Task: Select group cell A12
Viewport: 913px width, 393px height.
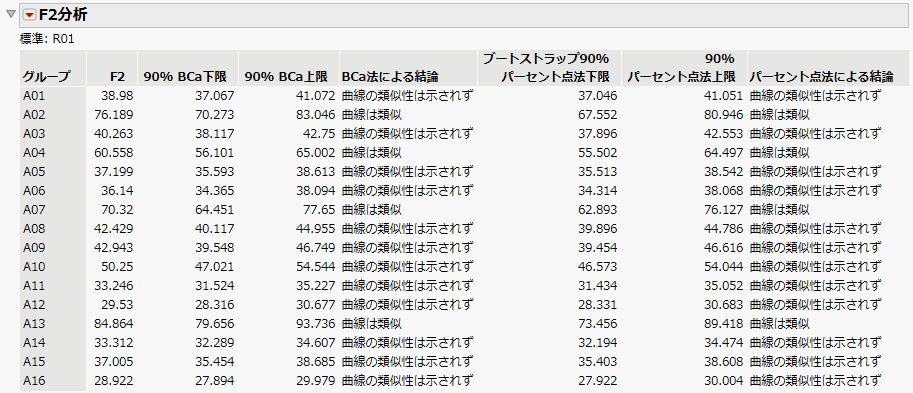Action: click(34, 305)
